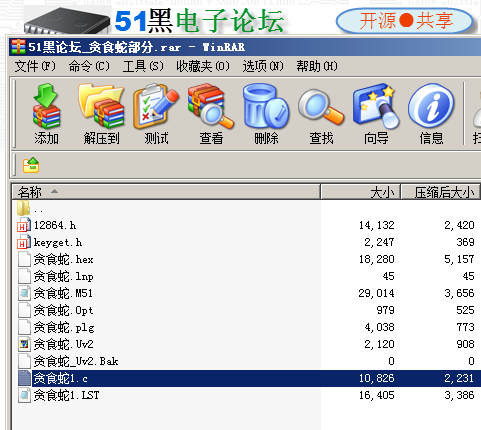Open the 收藏夹(O) menu
Image resolution: width=481 pixels, height=430 pixels.
(203, 66)
